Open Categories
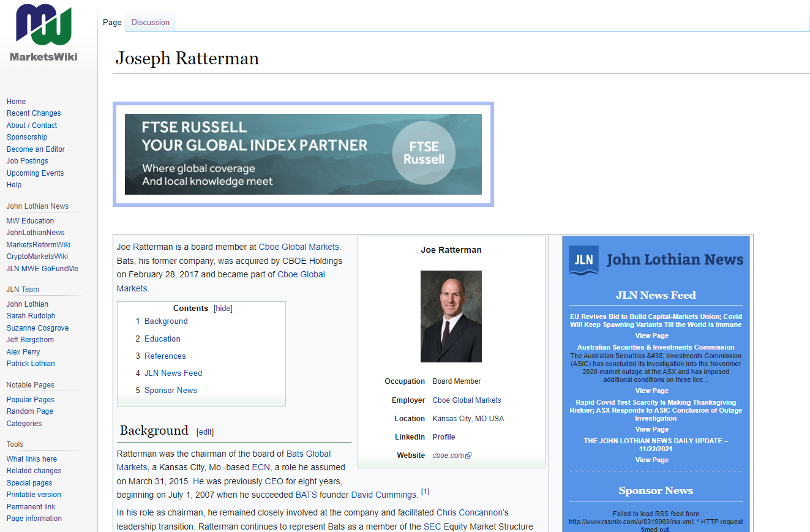 24,424
